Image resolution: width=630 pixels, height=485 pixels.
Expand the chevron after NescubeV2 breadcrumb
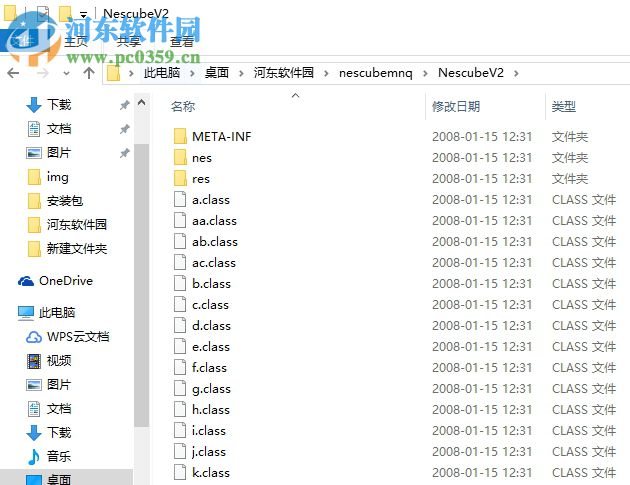516,73
